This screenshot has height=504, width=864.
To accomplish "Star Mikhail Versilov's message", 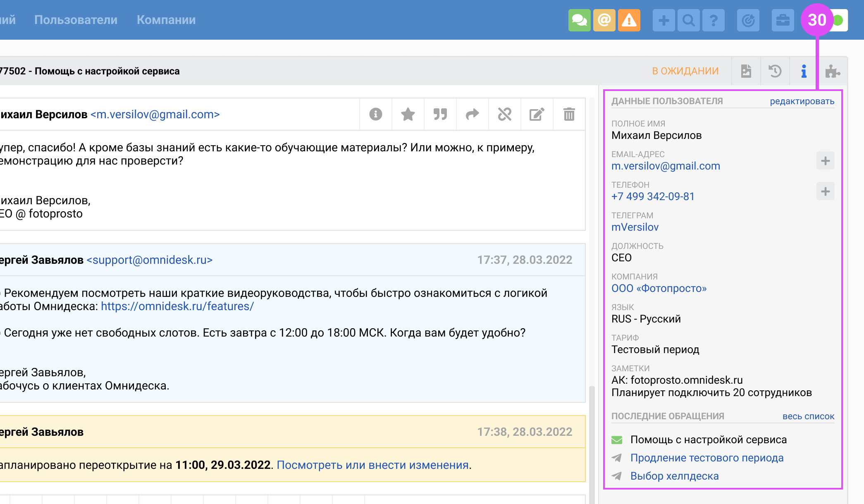I will point(408,114).
